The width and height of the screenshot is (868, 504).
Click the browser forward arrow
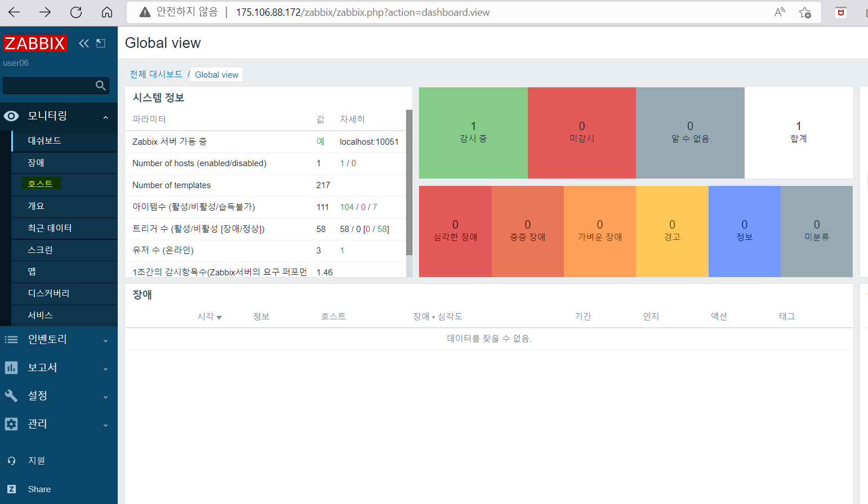tap(45, 12)
